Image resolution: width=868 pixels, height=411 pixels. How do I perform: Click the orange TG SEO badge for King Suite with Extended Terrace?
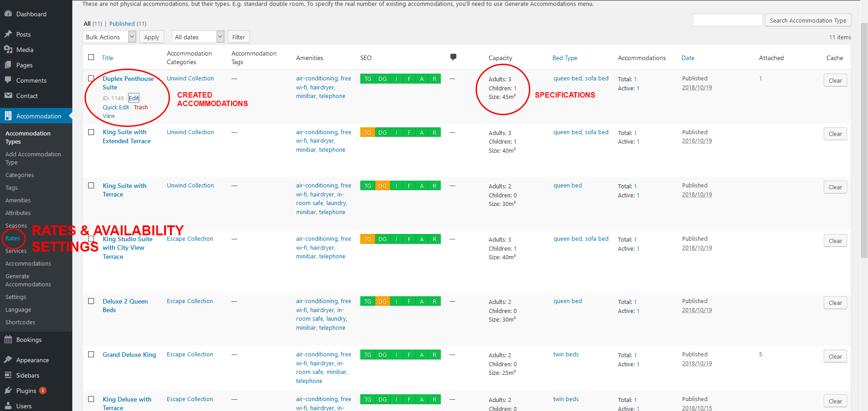(x=368, y=133)
